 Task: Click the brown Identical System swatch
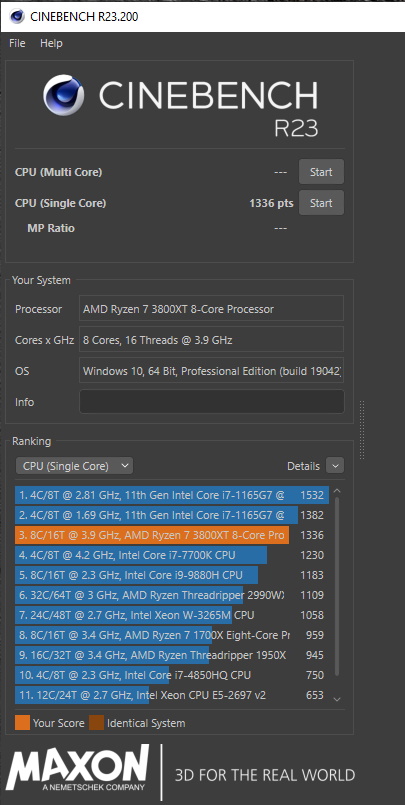tap(97, 723)
